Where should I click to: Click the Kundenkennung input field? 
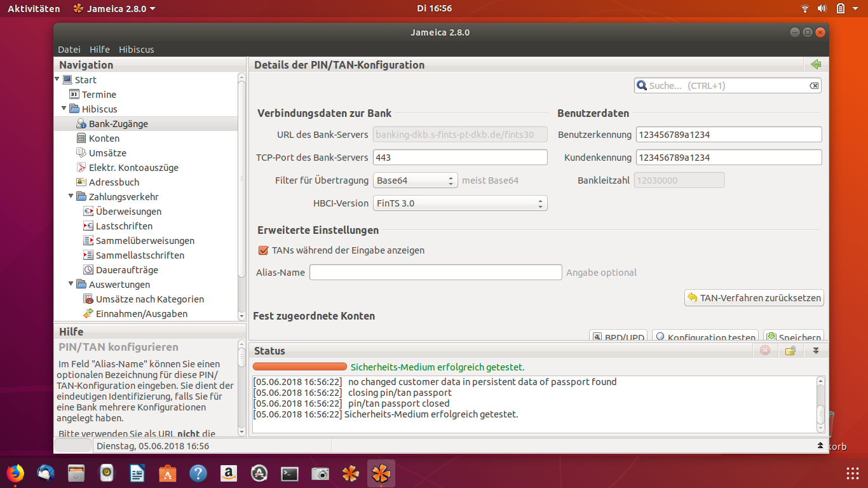coord(729,158)
